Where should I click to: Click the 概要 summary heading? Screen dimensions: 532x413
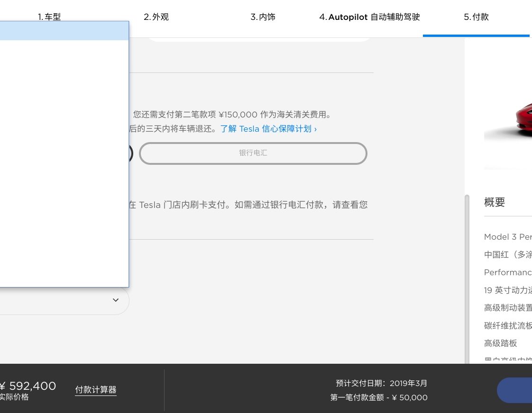pos(495,202)
